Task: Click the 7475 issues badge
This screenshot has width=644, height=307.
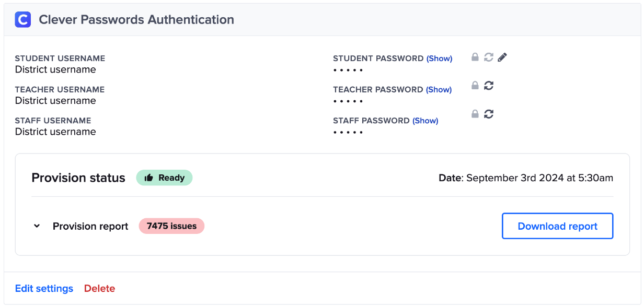Action: tap(171, 226)
